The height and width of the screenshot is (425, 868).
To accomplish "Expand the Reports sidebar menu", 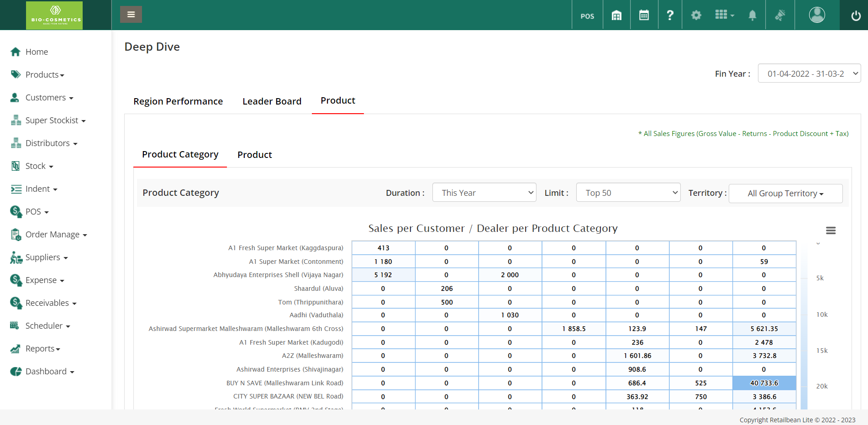I will coord(42,349).
